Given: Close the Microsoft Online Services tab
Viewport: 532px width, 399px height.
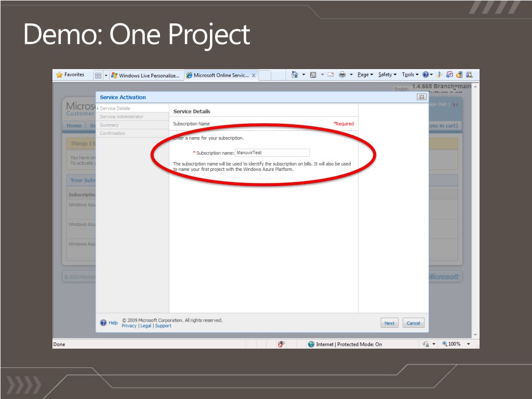Looking at the screenshot, I should (254, 75).
